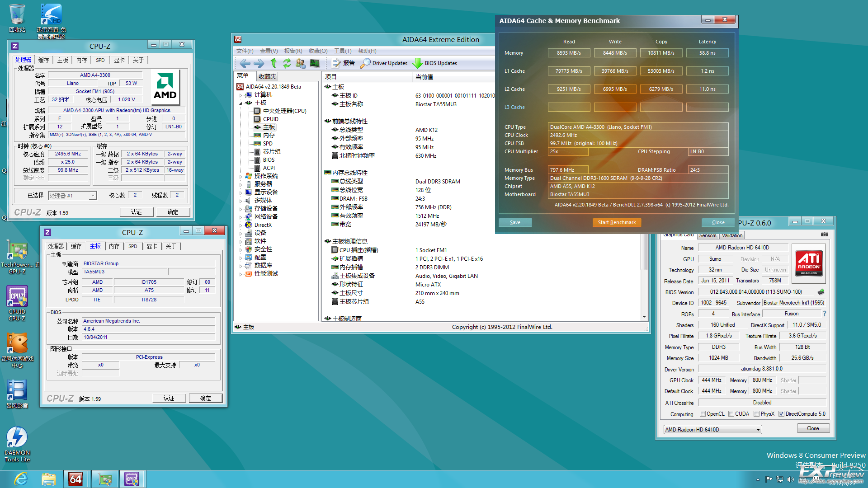Toggle the DirectCompute 5.0 checkbox

781,414
